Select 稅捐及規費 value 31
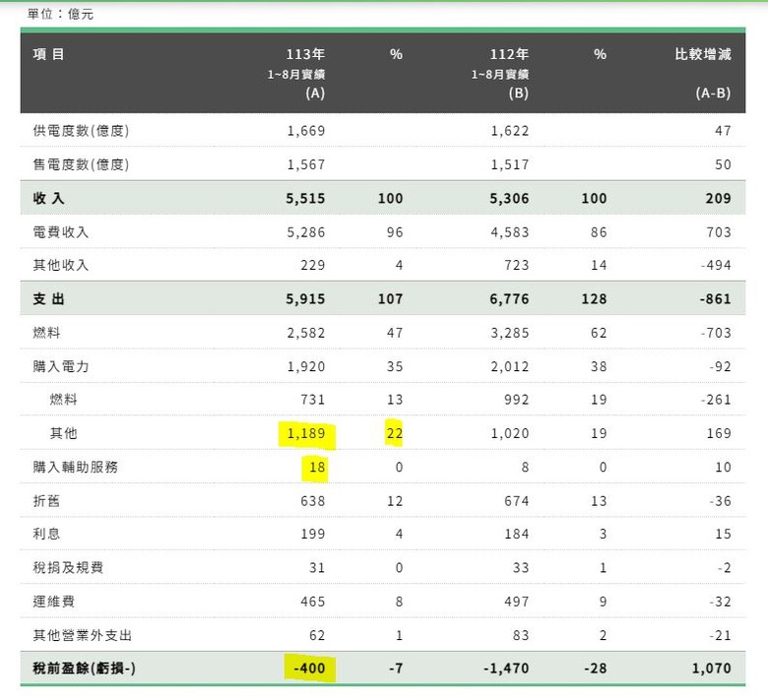 pos(317,567)
